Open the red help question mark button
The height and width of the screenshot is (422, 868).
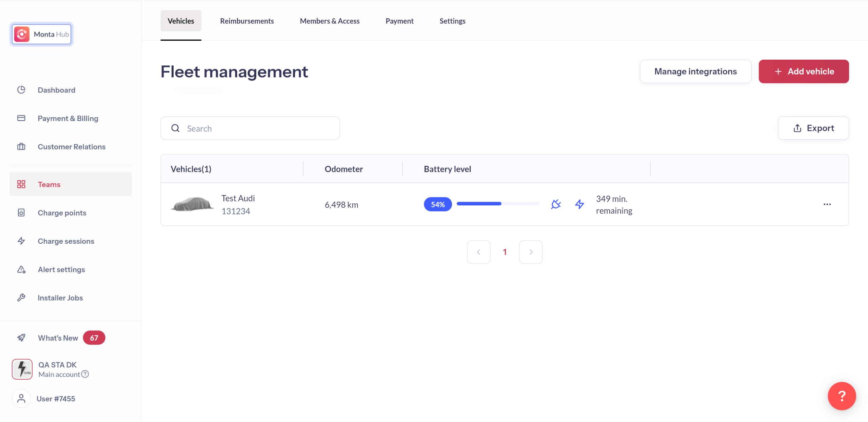click(x=842, y=396)
